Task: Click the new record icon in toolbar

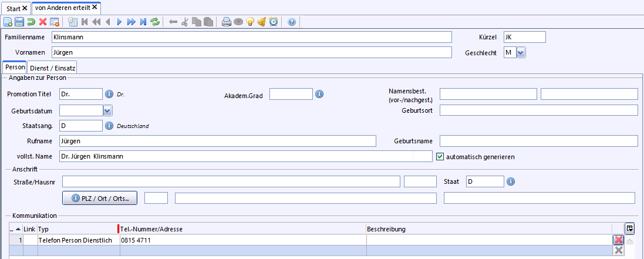Action: pos(8,22)
